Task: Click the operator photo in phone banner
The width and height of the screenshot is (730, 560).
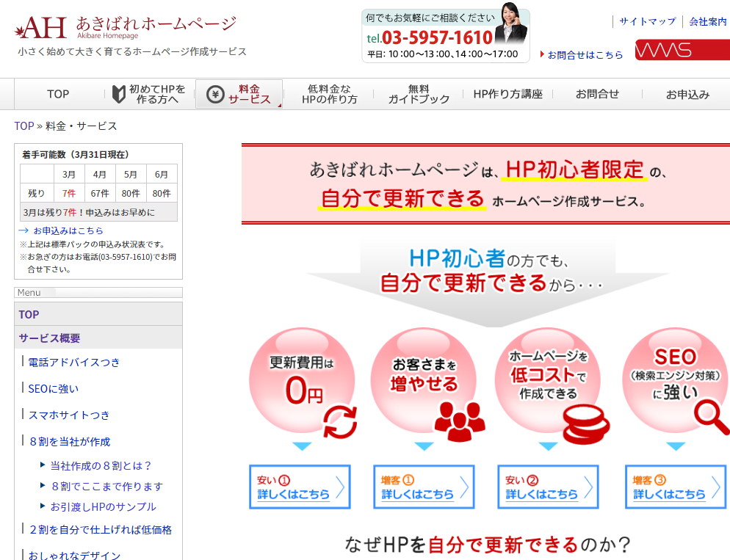Action: coord(510,23)
